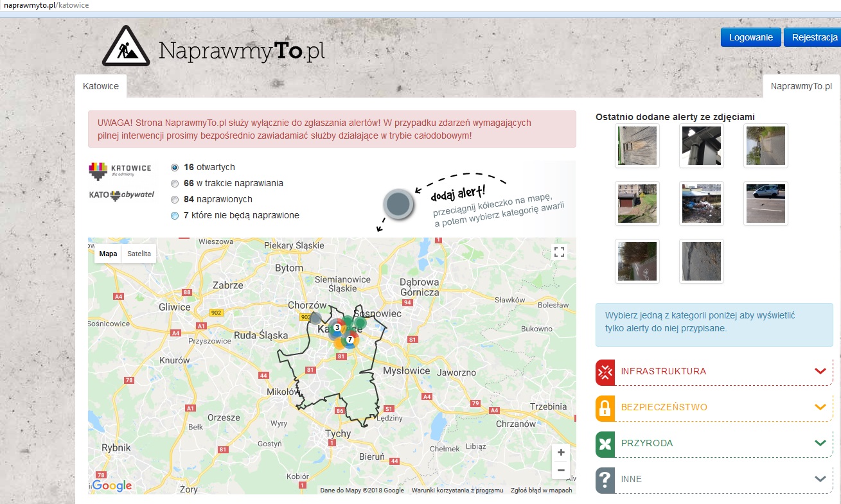Click the Tychy city label on map

coord(338,433)
